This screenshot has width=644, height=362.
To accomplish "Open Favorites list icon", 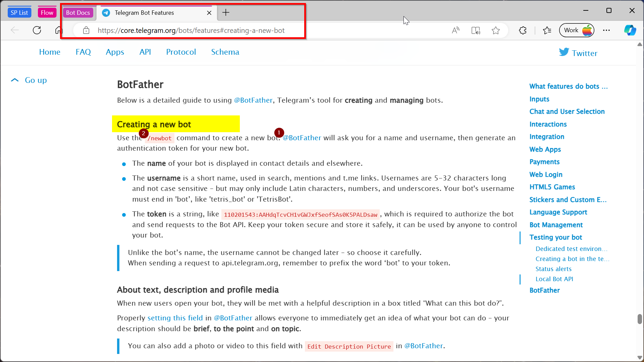I will tap(547, 31).
